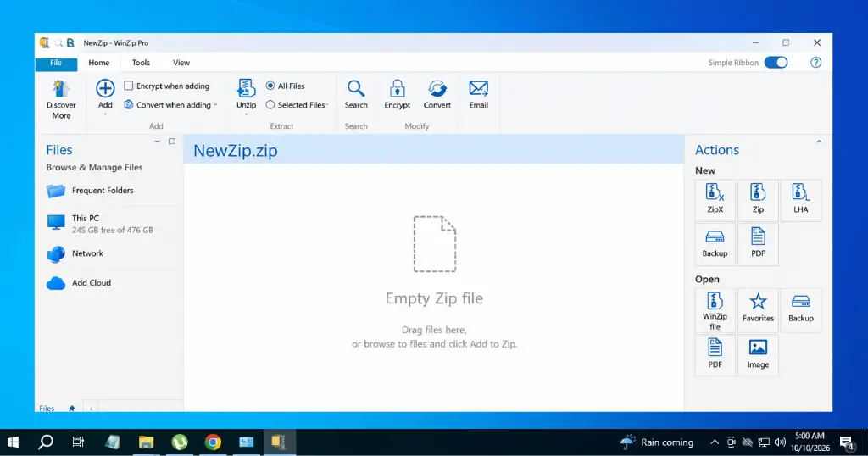
Task: Select the All Files radio button
Action: click(270, 86)
